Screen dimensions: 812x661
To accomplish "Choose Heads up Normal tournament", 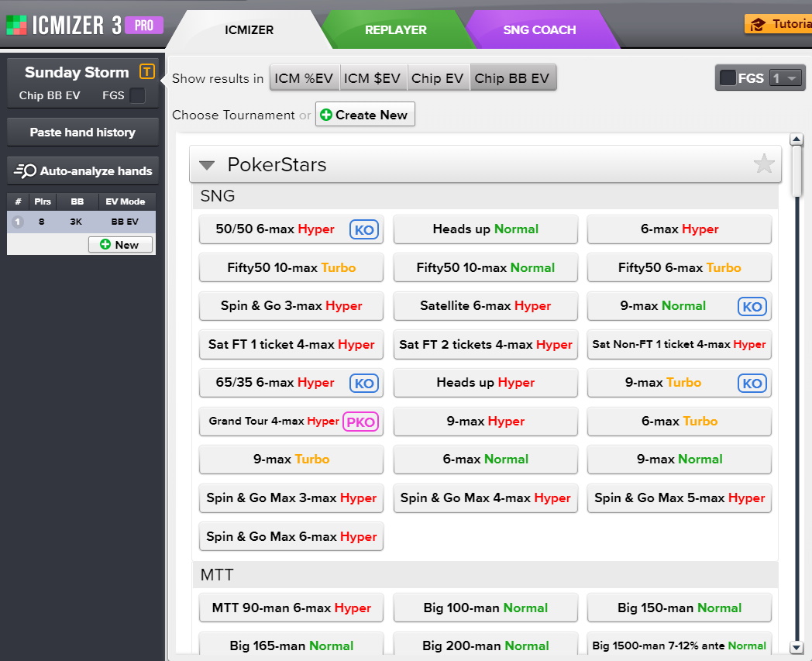I will tap(486, 229).
